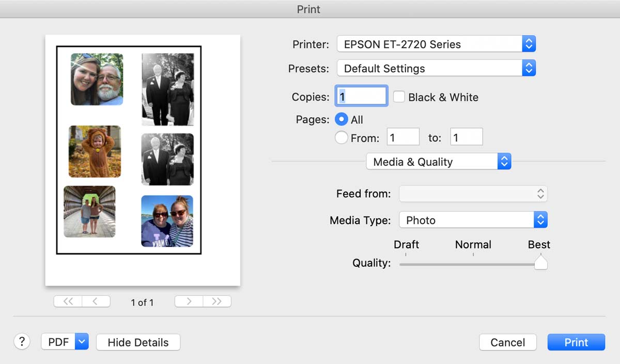
Task: Go to the first page of preview
Action: (x=68, y=302)
